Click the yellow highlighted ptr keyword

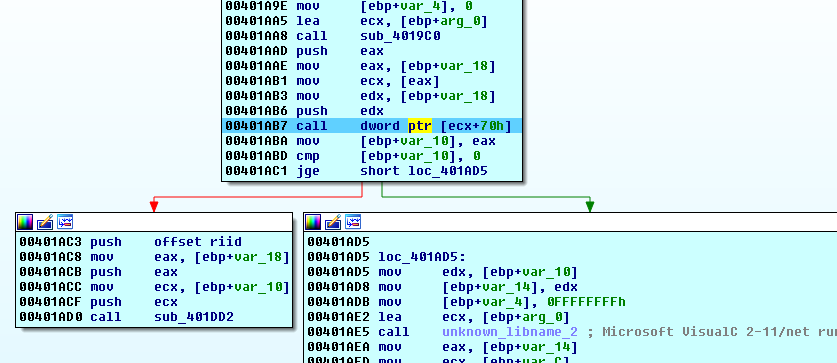tap(420, 126)
